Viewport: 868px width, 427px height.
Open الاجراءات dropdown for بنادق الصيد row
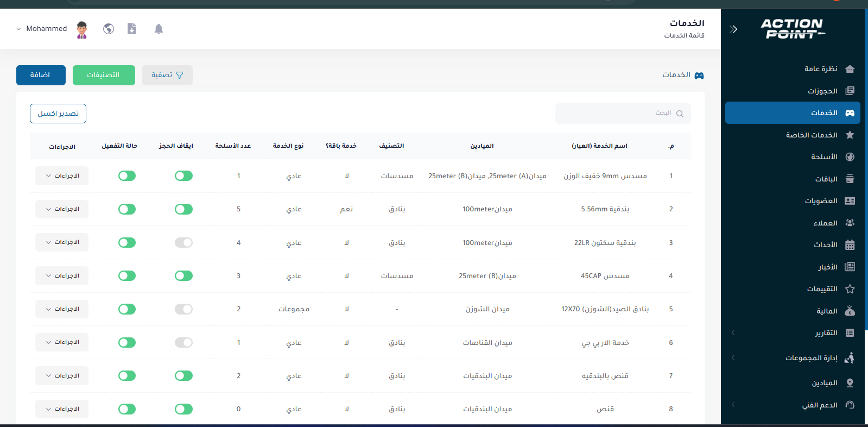(62, 309)
